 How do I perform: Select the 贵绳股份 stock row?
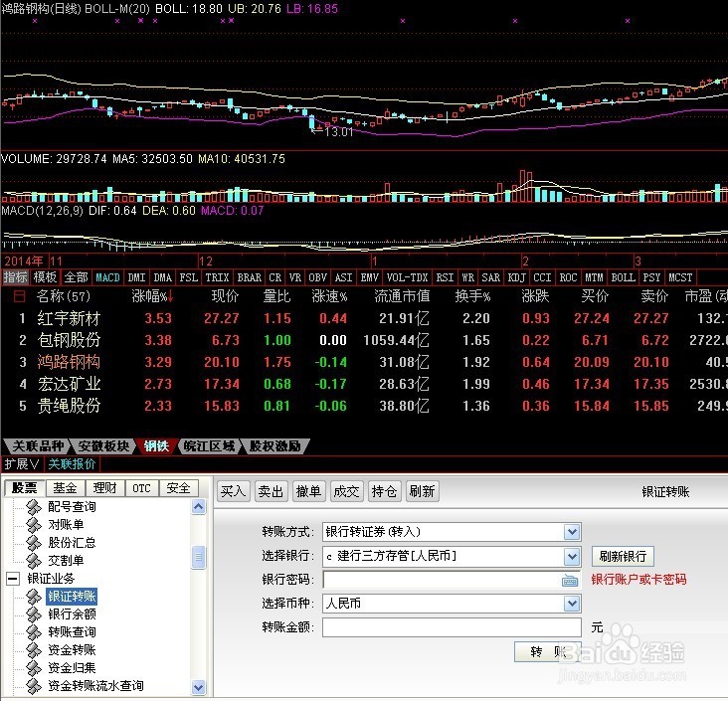[x=364, y=406]
